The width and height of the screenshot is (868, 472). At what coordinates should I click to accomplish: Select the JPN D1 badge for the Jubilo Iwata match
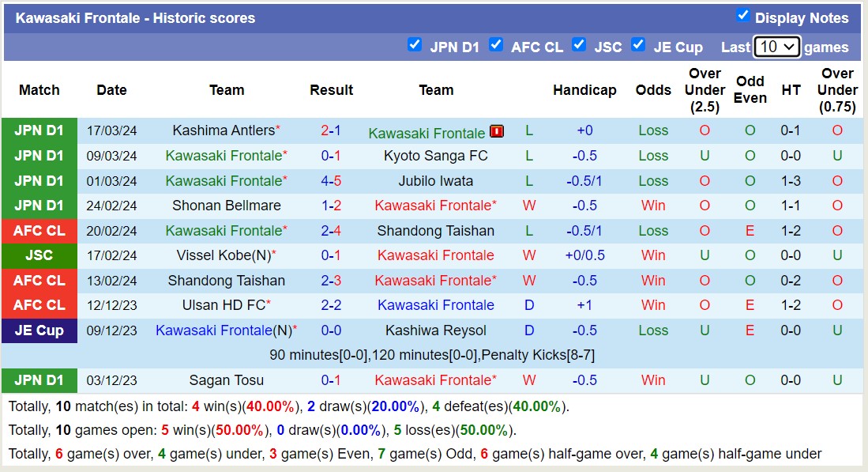click(x=39, y=180)
